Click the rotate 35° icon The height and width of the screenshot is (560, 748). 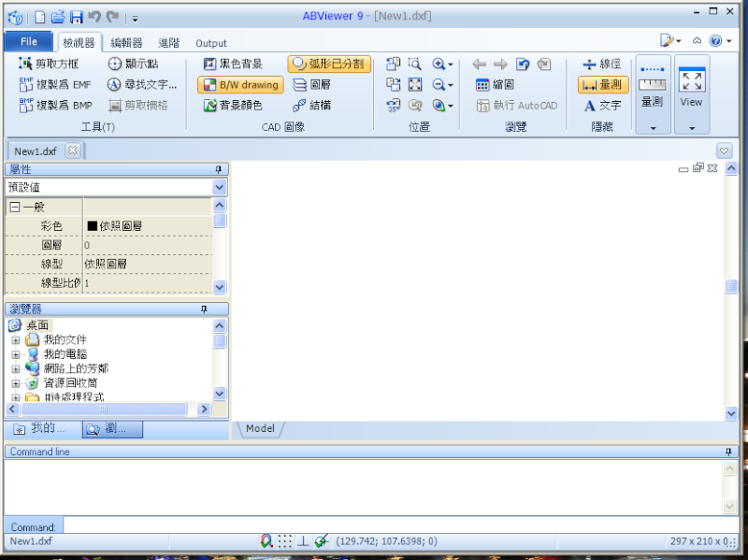point(394,106)
